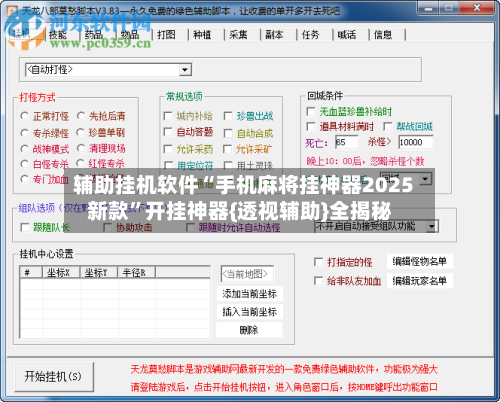Click the 死亡 count input field

click(x=347, y=142)
